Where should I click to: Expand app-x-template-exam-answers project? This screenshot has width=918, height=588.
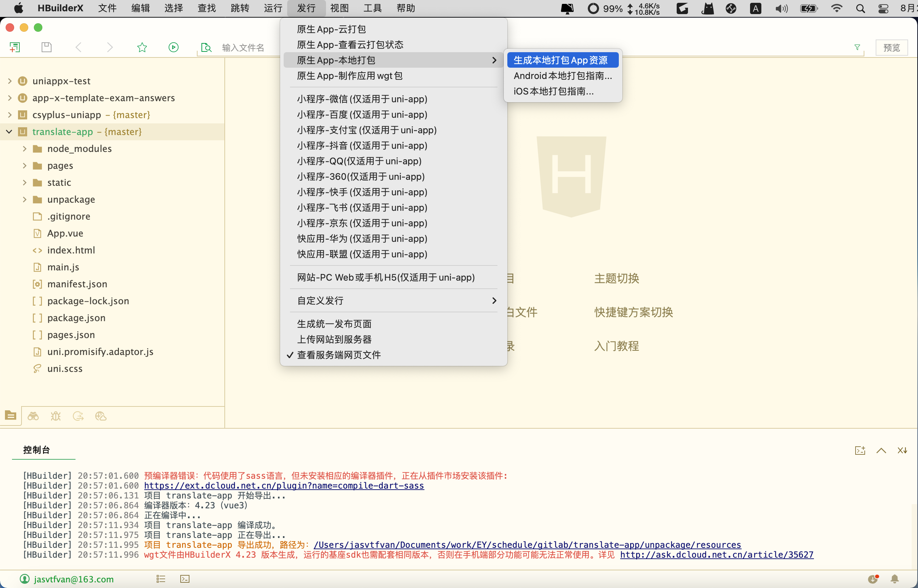(10, 98)
